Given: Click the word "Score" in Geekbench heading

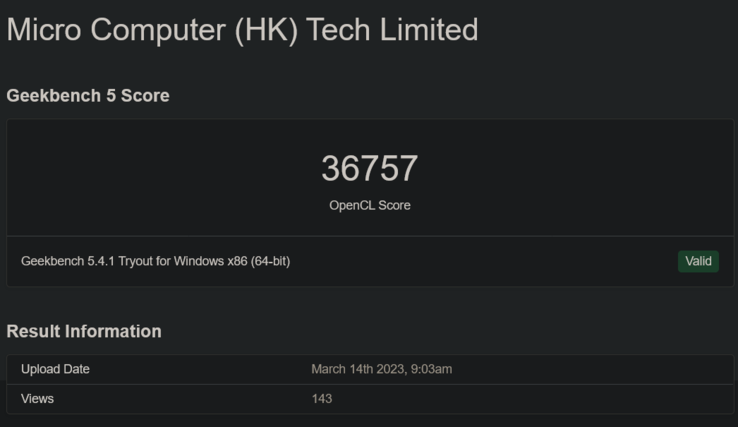Looking at the screenshot, I should coord(145,96).
